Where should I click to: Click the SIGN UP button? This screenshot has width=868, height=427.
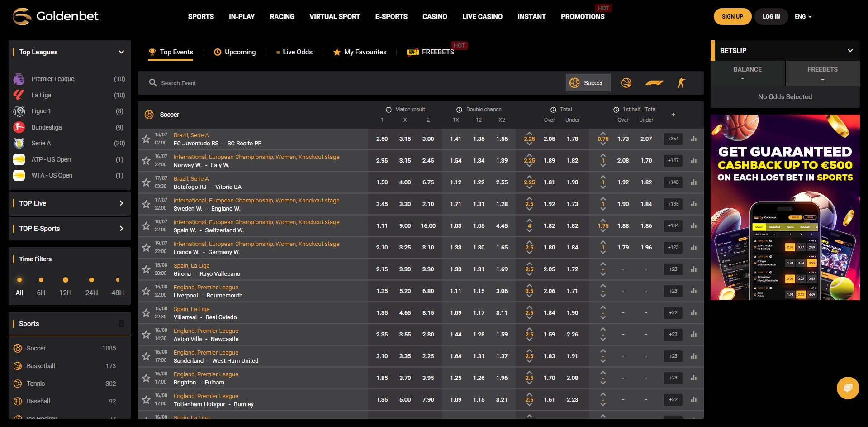point(732,16)
